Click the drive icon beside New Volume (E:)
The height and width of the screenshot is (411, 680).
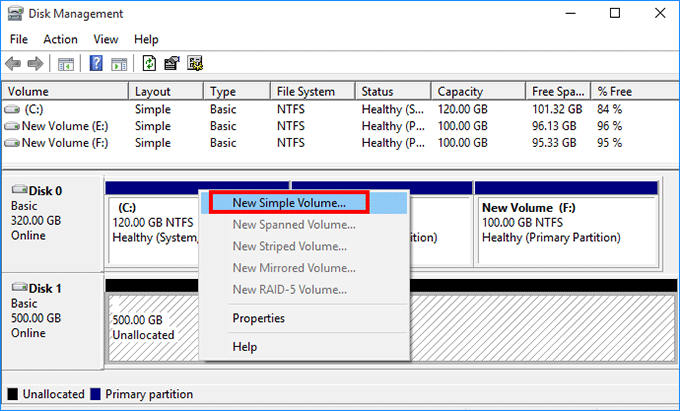tap(12, 126)
